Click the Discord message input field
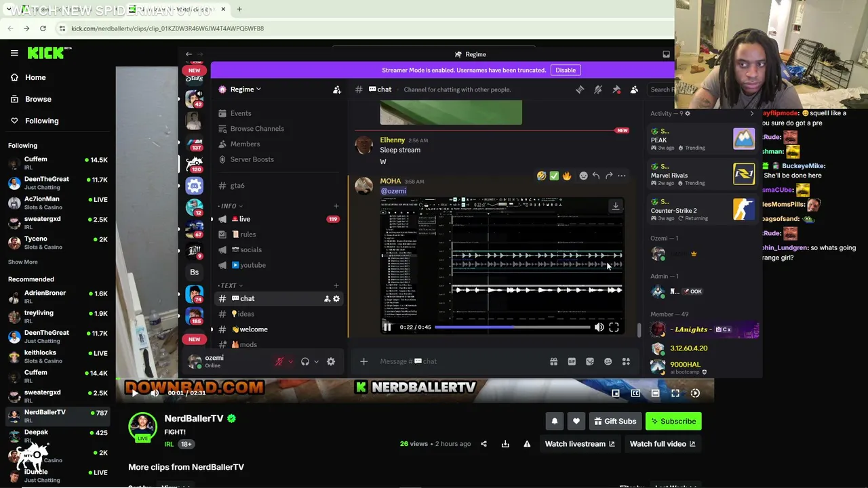This screenshot has height=488, width=868. tap(461, 362)
